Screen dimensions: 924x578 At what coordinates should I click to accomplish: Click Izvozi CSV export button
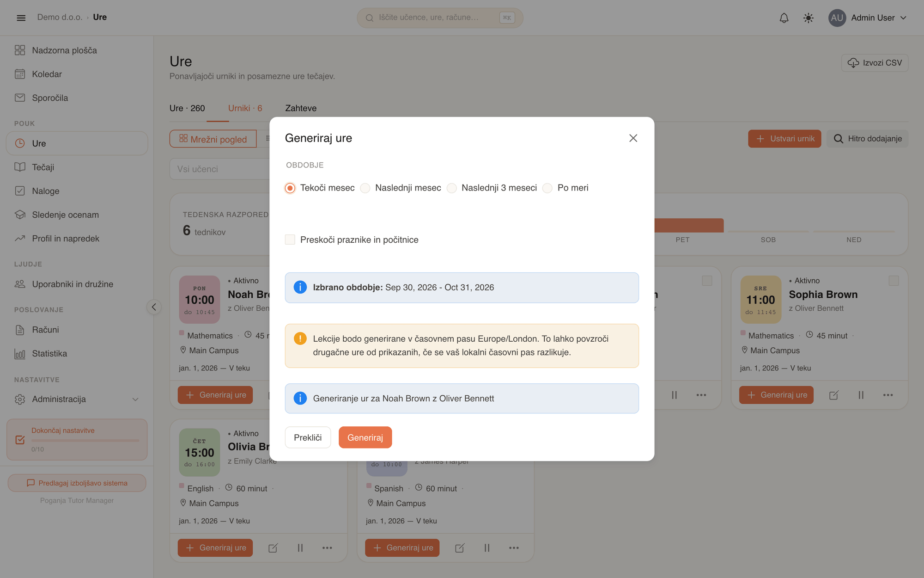tap(875, 63)
